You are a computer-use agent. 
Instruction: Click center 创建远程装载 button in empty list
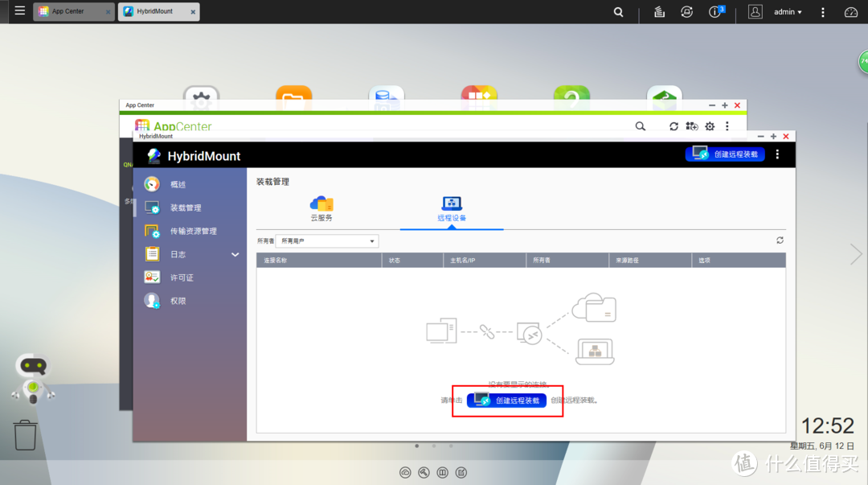(x=506, y=401)
